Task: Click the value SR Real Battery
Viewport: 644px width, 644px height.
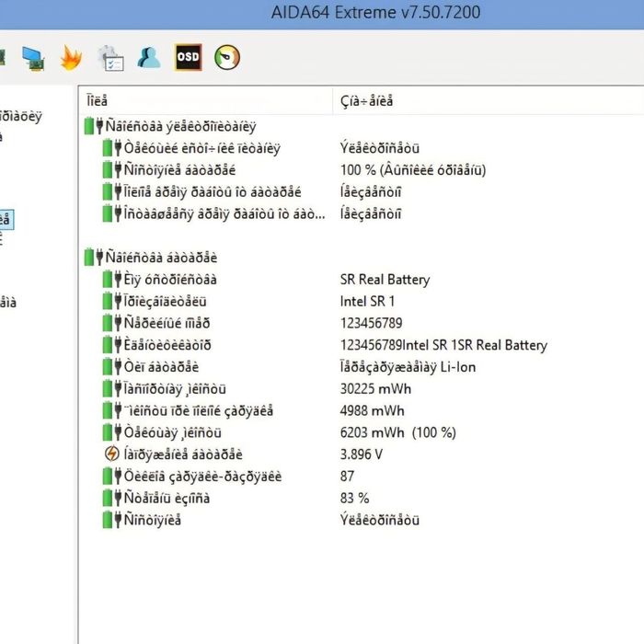Action: point(385,280)
